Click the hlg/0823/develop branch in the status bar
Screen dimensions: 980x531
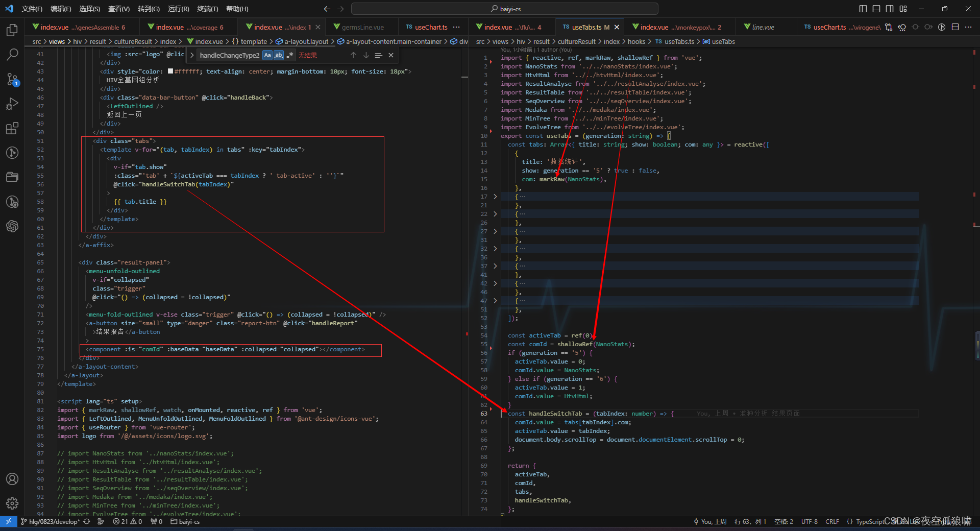(50, 521)
